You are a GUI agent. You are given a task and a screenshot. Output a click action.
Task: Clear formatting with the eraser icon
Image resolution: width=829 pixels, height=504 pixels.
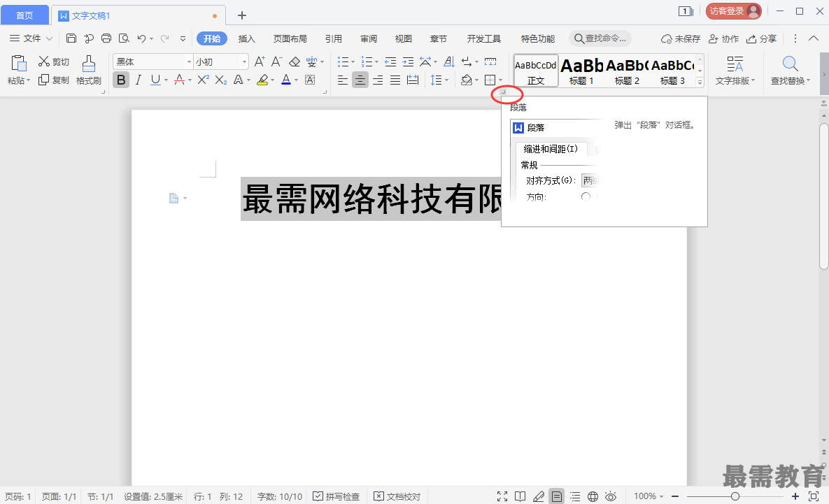(x=295, y=62)
